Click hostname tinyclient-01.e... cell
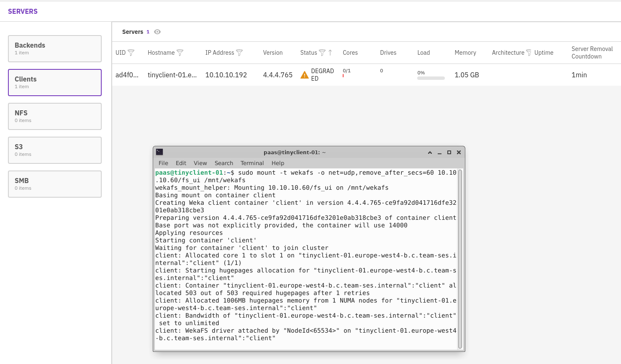Screen dimensions: 621x364 pos(172,75)
